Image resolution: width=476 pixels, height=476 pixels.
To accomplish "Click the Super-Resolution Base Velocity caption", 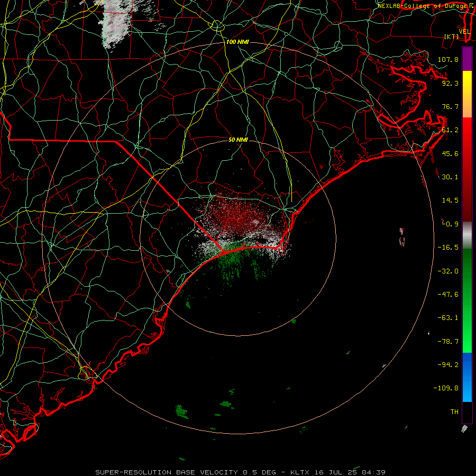I will coord(240,472).
